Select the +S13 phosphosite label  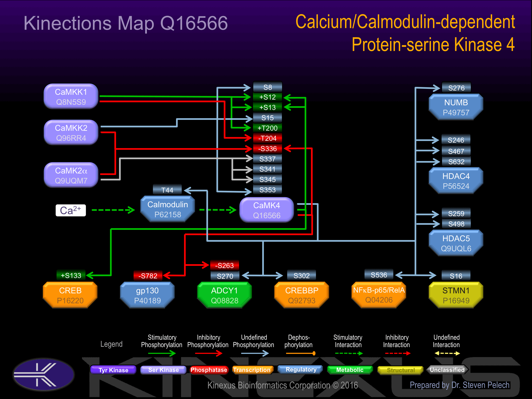pyautogui.click(x=267, y=107)
